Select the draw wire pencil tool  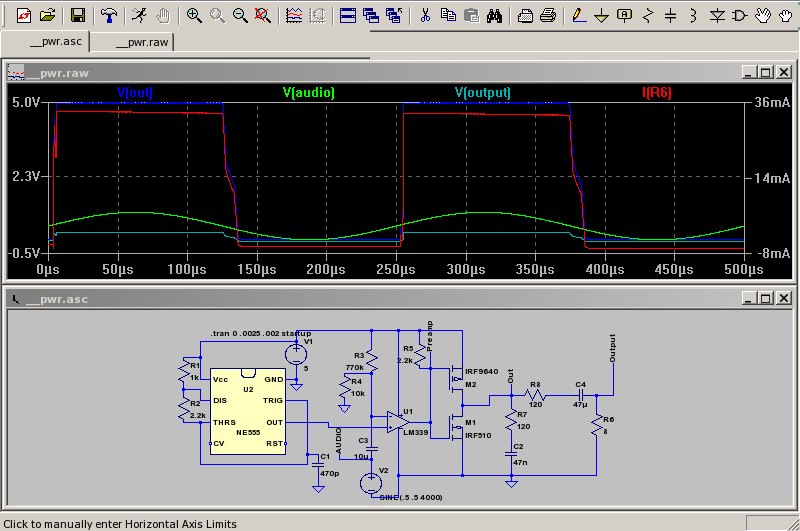(x=579, y=15)
